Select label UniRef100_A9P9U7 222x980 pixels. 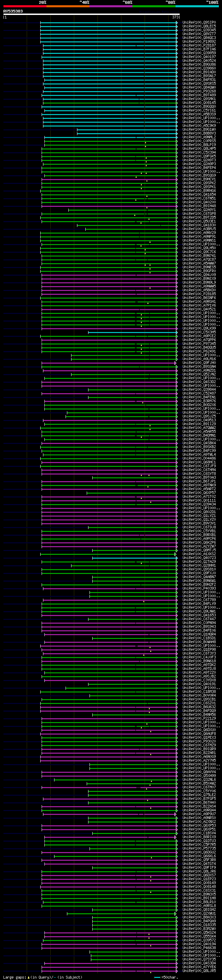[x=199, y=814]
